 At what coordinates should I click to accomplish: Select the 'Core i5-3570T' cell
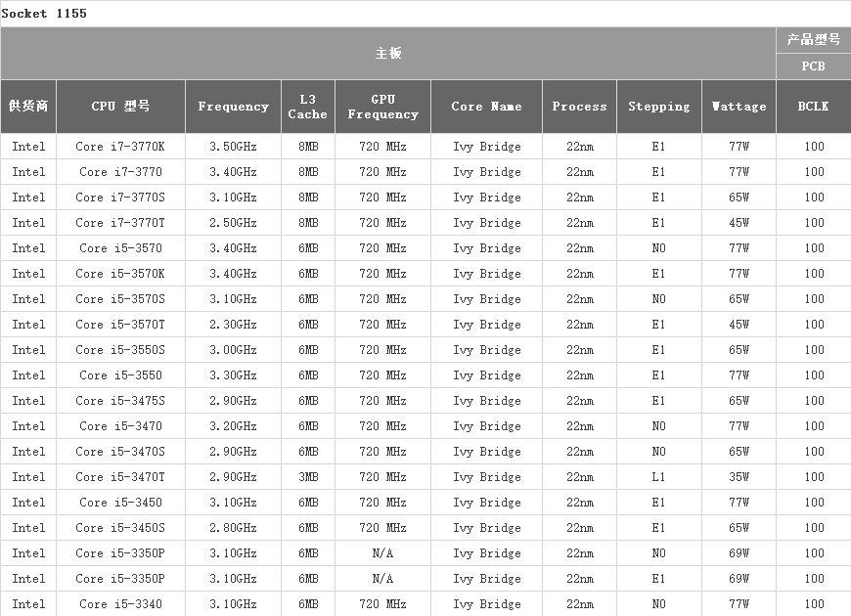coord(120,325)
